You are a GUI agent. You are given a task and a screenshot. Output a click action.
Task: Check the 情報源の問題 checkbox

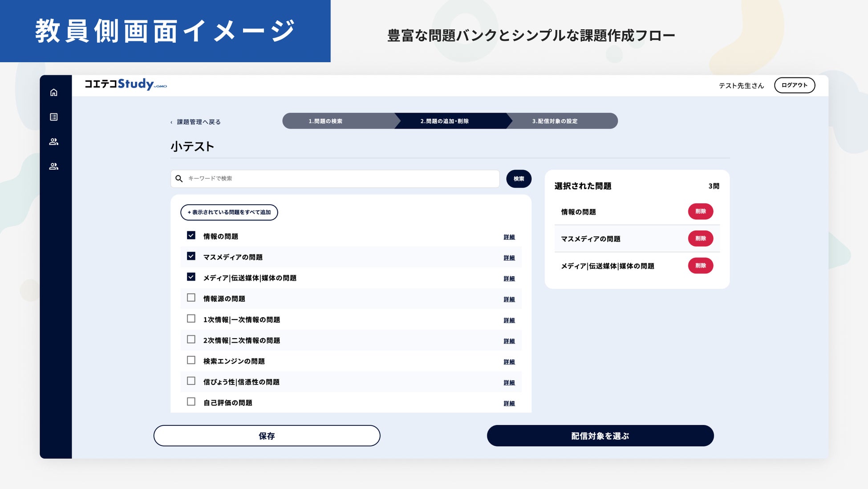[x=191, y=298]
